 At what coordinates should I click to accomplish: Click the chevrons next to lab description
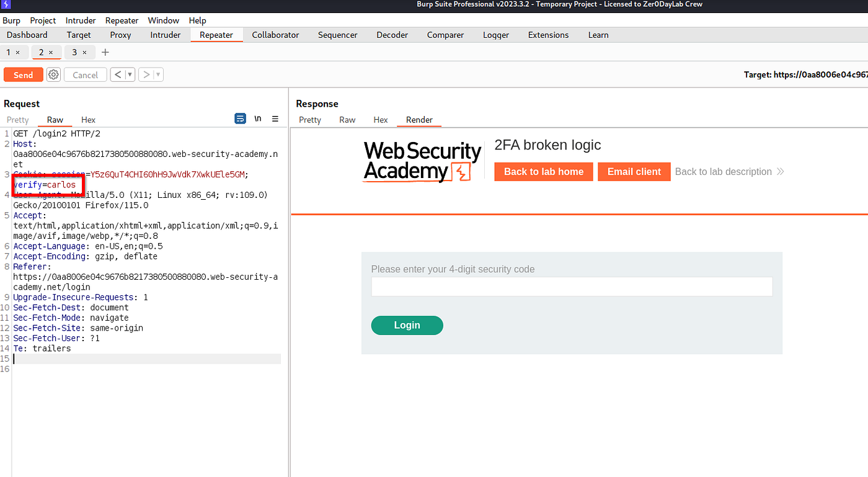coord(780,172)
